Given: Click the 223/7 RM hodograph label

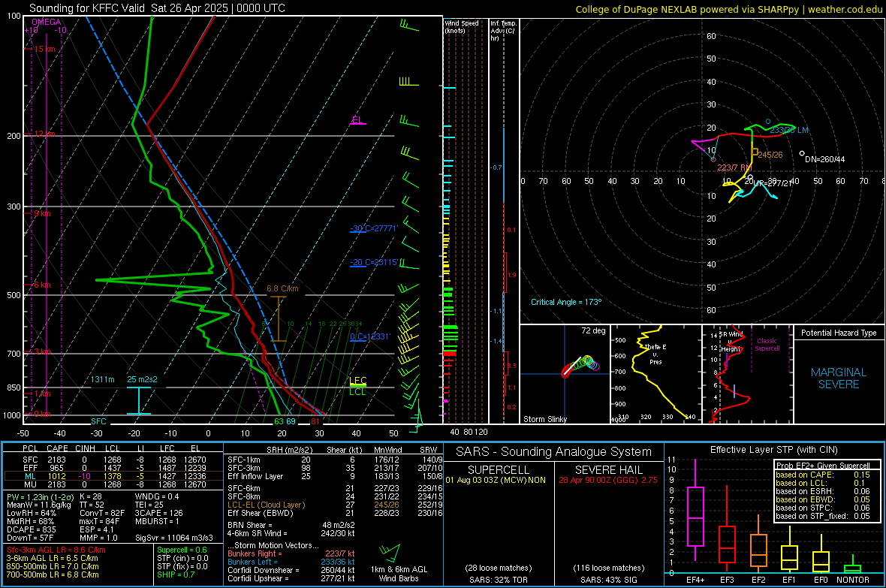Looking at the screenshot, I should tap(734, 168).
